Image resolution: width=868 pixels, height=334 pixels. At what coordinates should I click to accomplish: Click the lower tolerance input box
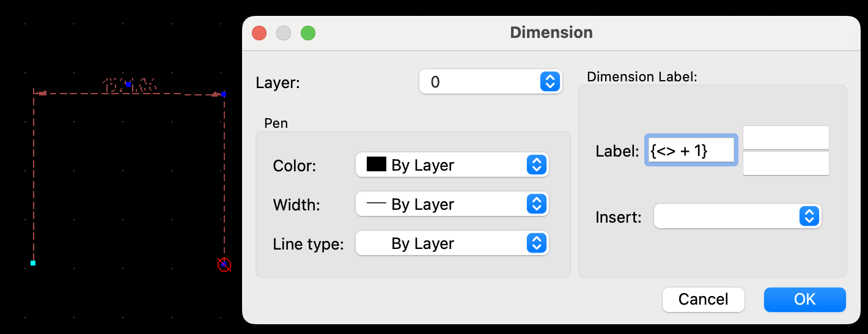[x=785, y=163]
